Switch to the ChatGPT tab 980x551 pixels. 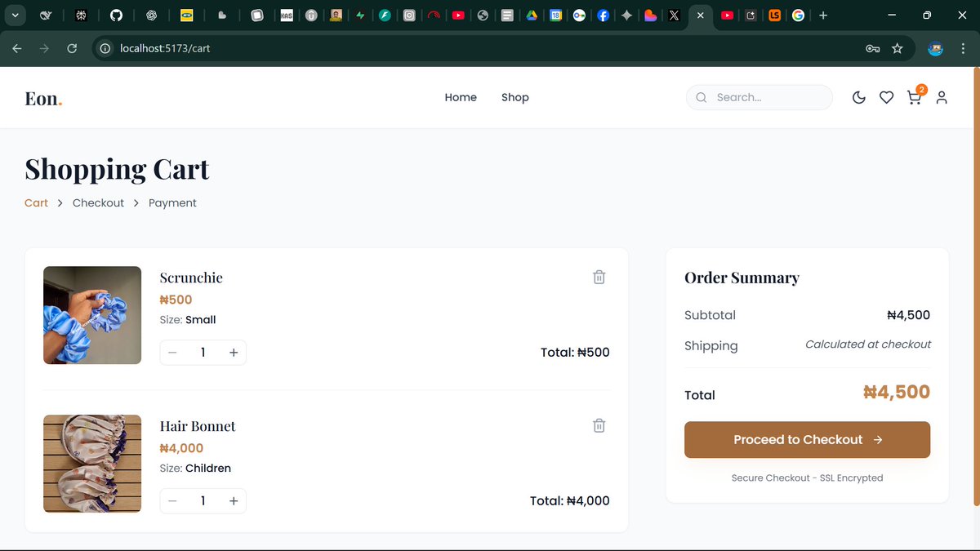pyautogui.click(x=151, y=15)
